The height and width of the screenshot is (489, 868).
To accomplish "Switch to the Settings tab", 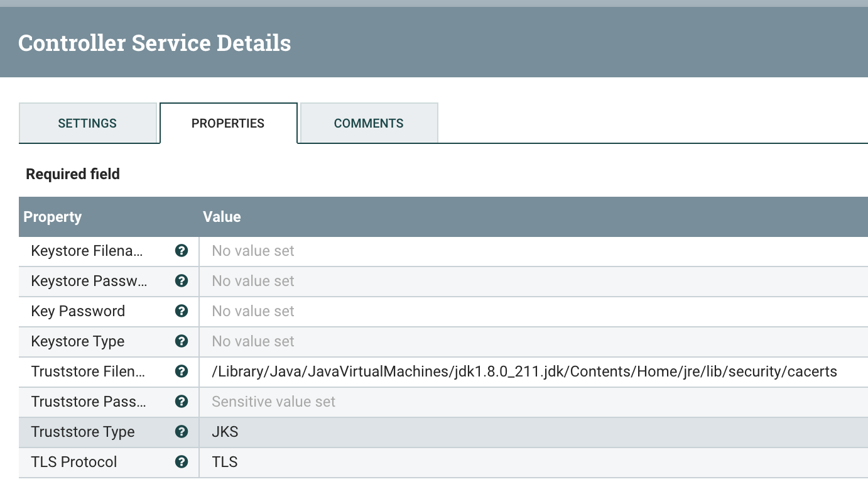I will point(87,123).
